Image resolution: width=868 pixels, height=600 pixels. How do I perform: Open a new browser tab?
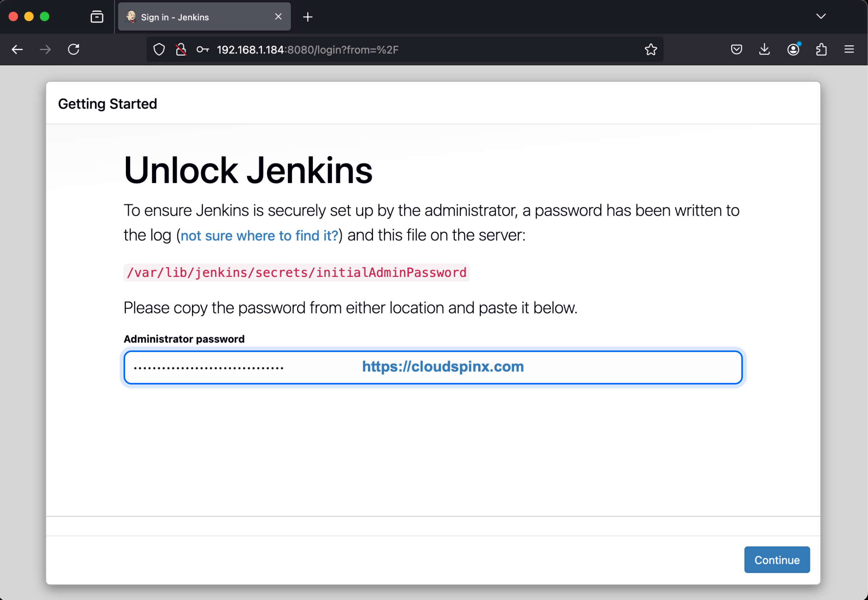coord(308,17)
